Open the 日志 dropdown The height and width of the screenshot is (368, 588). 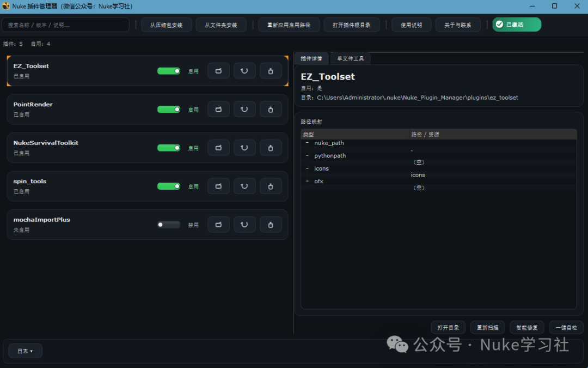(25, 351)
